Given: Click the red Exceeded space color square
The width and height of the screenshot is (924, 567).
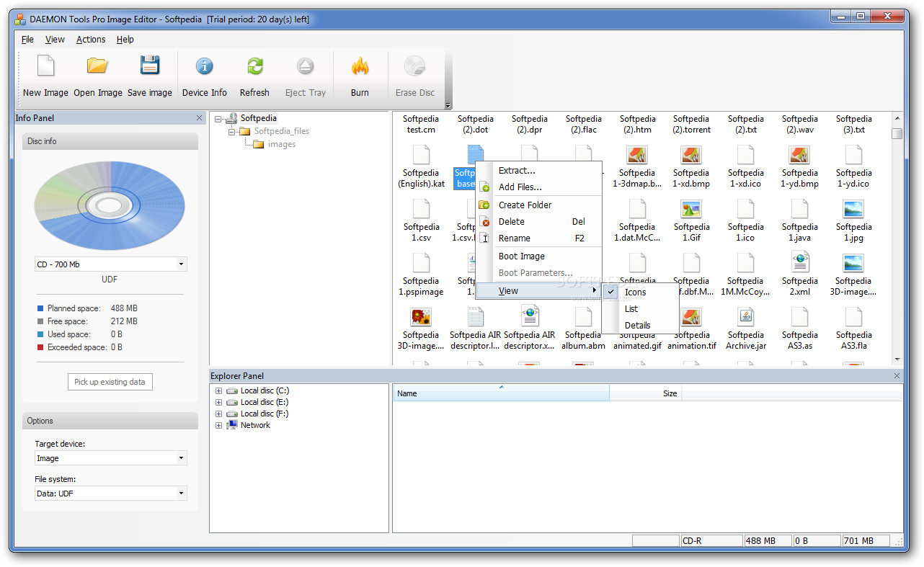Looking at the screenshot, I should [x=41, y=347].
